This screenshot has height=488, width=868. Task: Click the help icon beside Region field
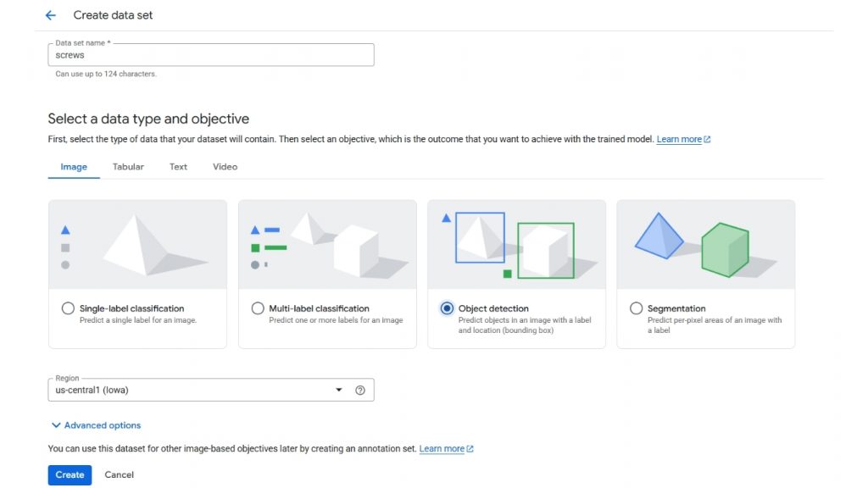[360, 390]
